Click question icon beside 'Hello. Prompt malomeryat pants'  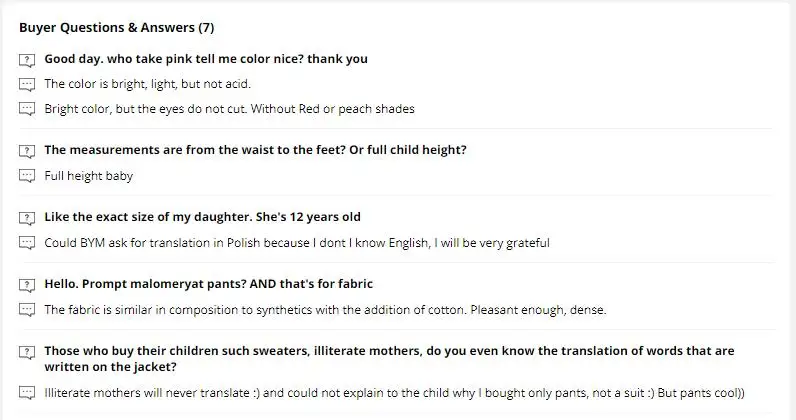tap(27, 285)
